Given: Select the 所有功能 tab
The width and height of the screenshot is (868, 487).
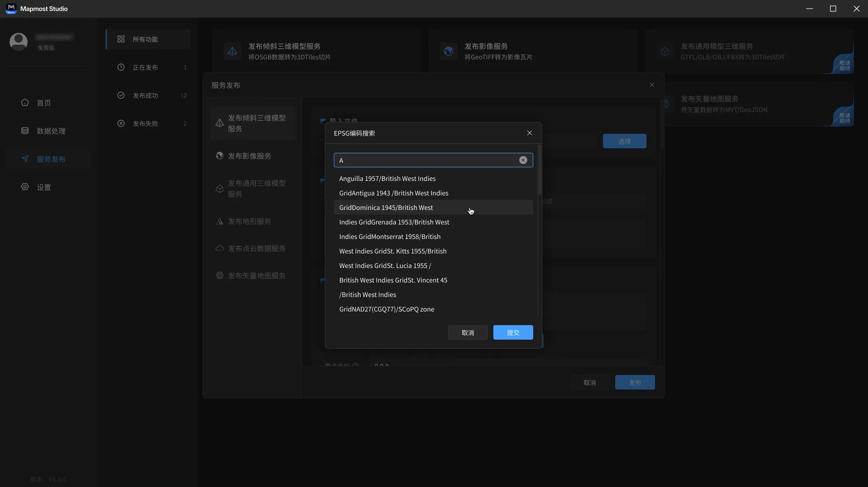Looking at the screenshot, I should (x=148, y=39).
